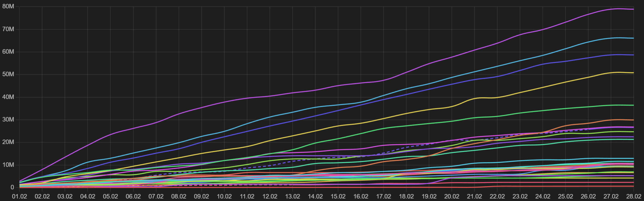Select the 20.02 date on the x-axis
Viewport: 644px width, 201px height.
click(x=452, y=196)
